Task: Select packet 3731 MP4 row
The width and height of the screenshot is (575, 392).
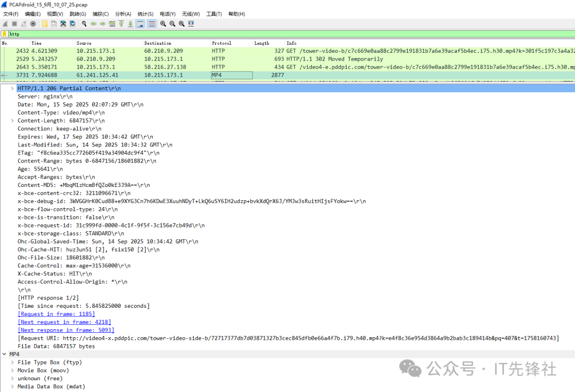Action: pyautogui.click(x=287, y=75)
